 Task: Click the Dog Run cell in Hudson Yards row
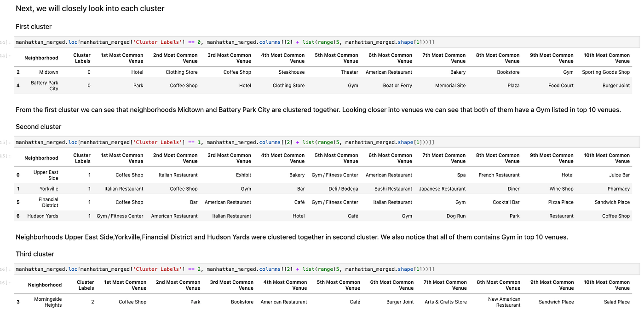[x=456, y=216]
